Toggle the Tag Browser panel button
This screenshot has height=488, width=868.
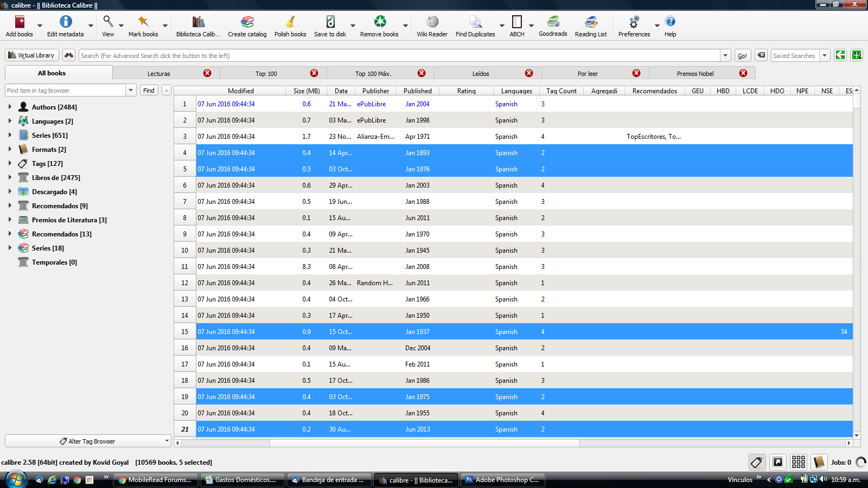(757, 462)
